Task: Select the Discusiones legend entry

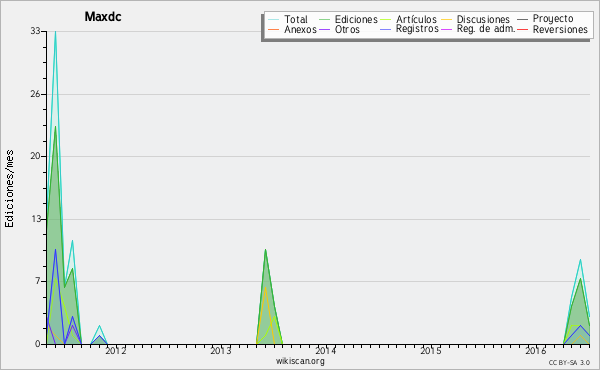Action: coord(475,19)
